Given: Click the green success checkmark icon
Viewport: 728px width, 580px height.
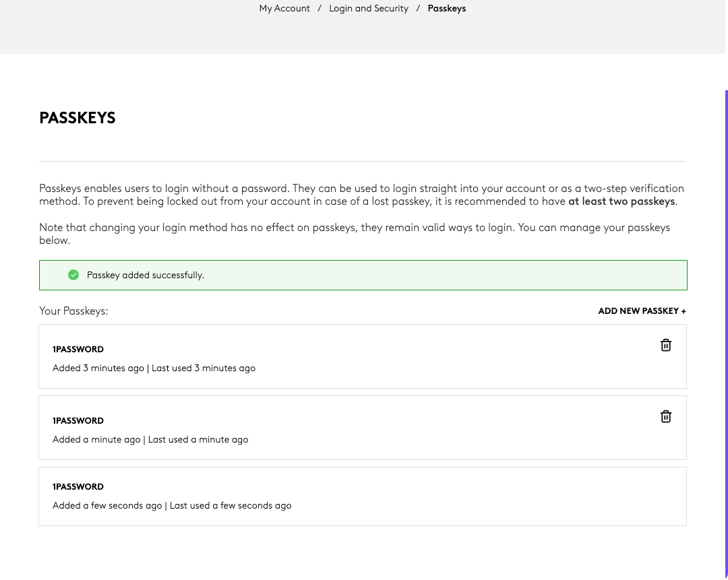Looking at the screenshot, I should [x=73, y=275].
